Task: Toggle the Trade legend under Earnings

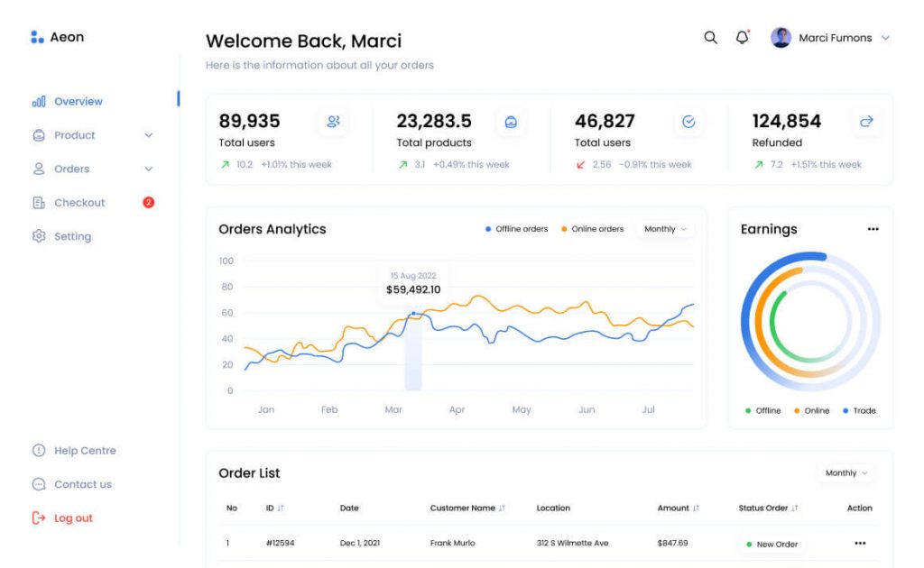Action: tap(859, 410)
